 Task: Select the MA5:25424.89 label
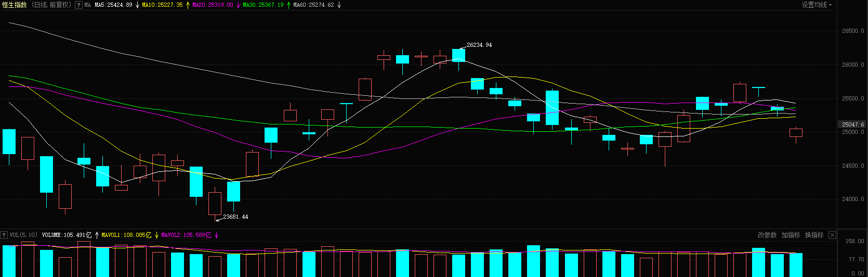tap(113, 5)
